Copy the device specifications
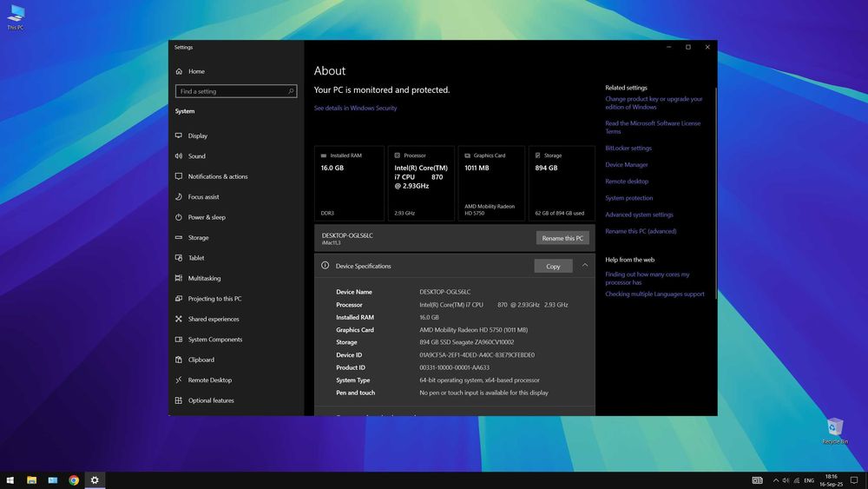 click(x=553, y=266)
